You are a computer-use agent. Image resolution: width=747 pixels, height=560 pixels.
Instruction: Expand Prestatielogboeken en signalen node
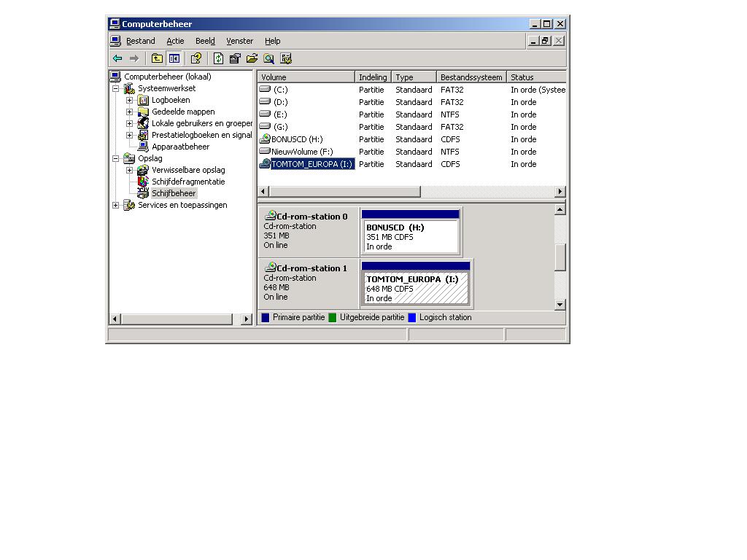129,135
